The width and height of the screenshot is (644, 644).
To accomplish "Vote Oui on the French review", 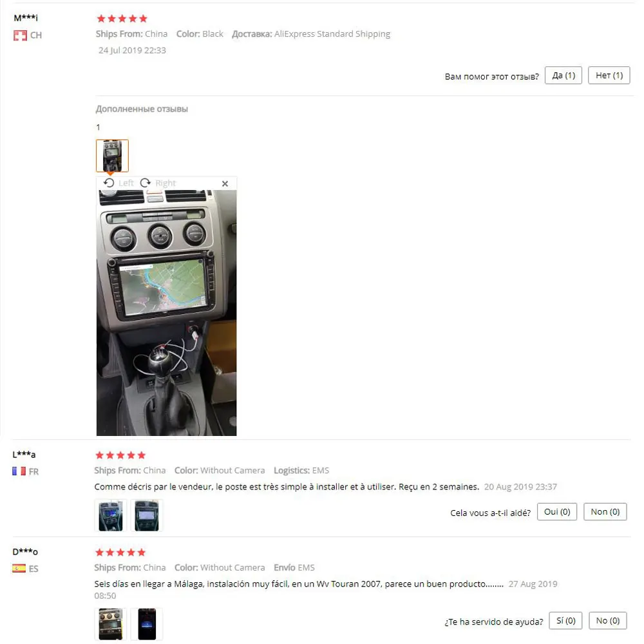I will [557, 512].
